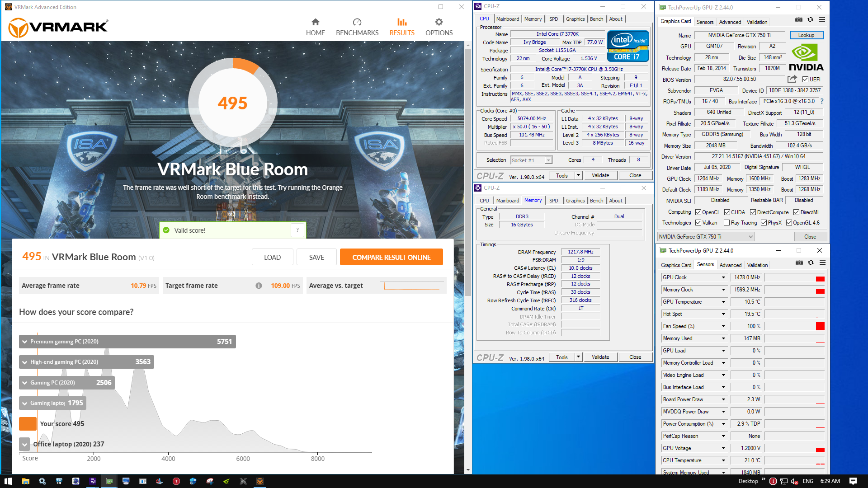This screenshot has height=488, width=868.
Task: Click the ENG language indicator
Action: coord(808,481)
